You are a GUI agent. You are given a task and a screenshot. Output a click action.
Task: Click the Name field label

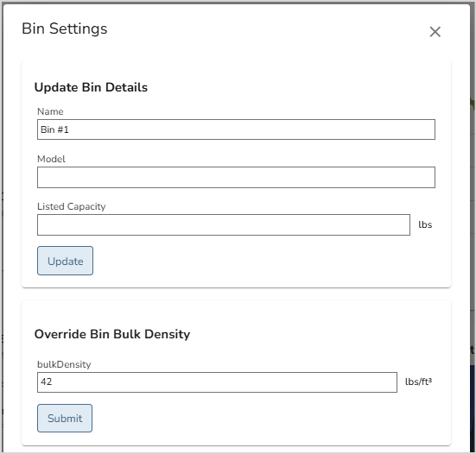50,111
